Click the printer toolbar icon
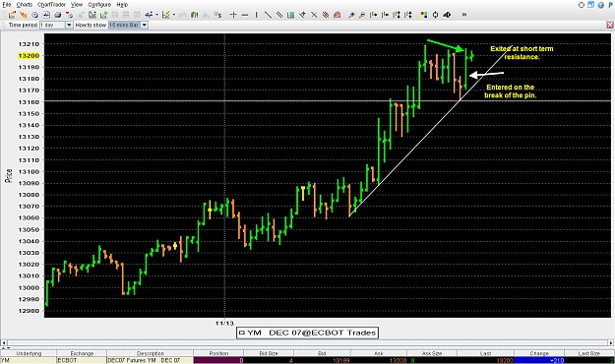Screen dimensions: 615x364 coord(58,15)
